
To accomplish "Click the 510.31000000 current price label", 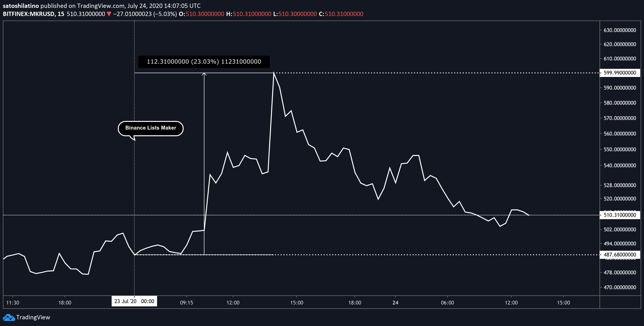I will click(620, 215).
